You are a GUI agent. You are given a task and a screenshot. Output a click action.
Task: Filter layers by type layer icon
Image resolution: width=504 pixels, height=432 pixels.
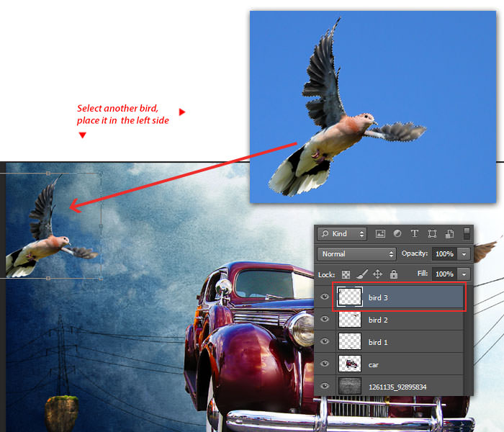[x=415, y=234]
